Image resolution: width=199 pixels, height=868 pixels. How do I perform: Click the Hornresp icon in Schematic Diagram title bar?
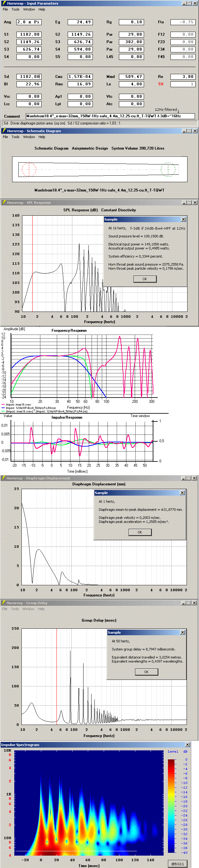coord(4,131)
